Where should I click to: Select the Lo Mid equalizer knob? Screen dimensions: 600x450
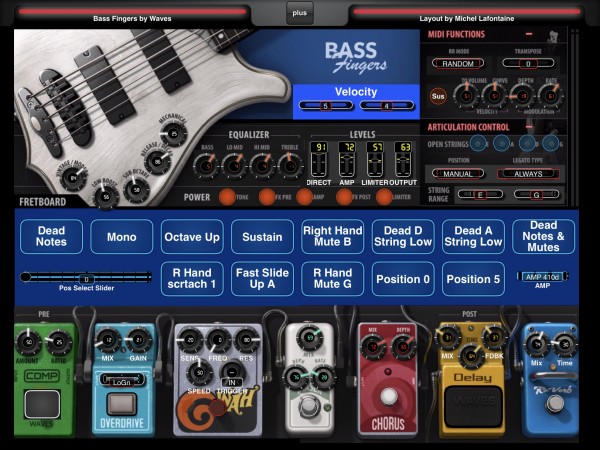pyautogui.click(x=234, y=166)
